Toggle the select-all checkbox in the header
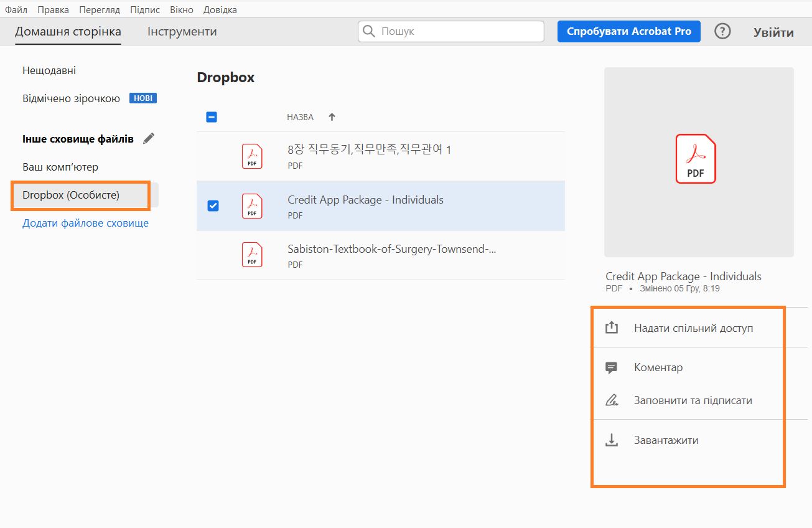Image resolution: width=812 pixels, height=528 pixels. pyautogui.click(x=212, y=117)
